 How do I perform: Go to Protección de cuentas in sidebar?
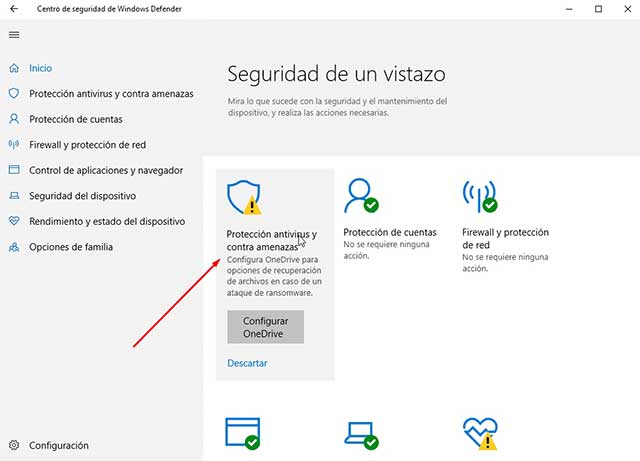pyautogui.click(x=76, y=119)
